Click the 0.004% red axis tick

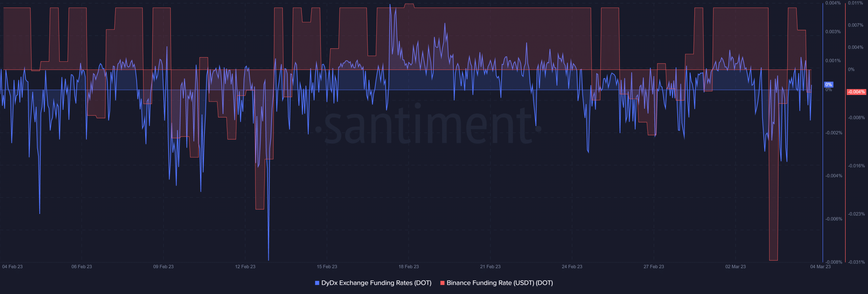pyautogui.click(x=855, y=47)
